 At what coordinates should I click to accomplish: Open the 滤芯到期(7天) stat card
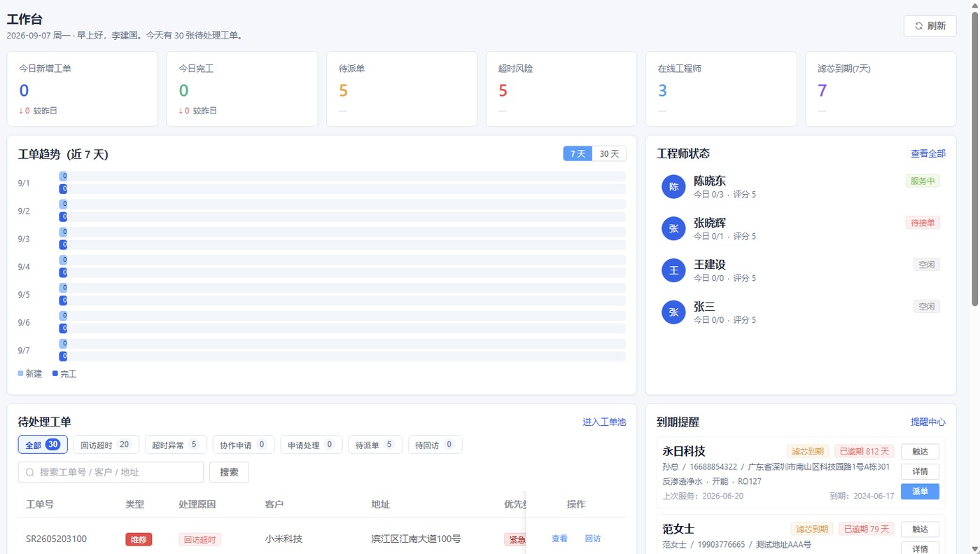pos(881,89)
